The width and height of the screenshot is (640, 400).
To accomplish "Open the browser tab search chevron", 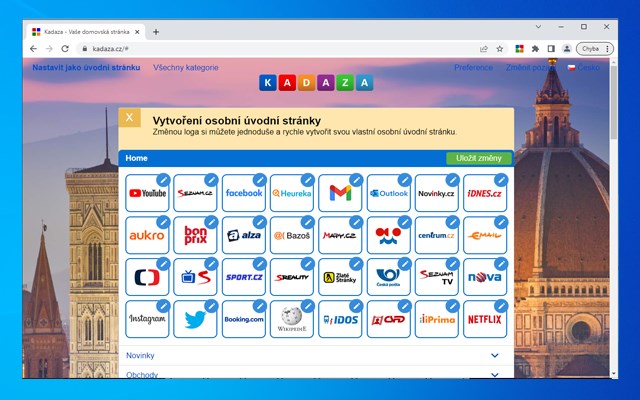I will point(538,27).
